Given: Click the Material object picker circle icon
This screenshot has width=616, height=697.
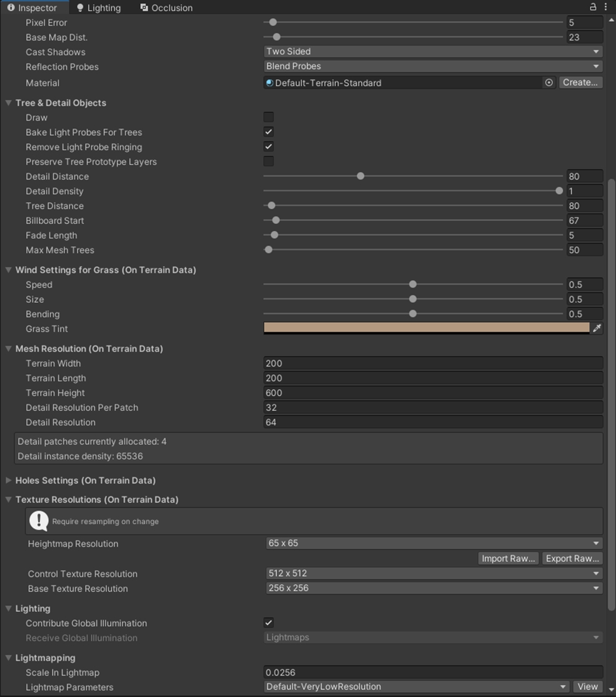Looking at the screenshot, I should [x=548, y=83].
